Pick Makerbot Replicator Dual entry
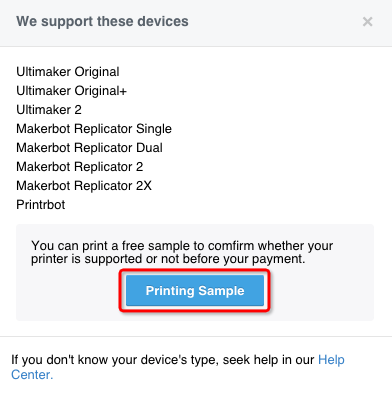Viewport: 392px width, 394px height. click(89, 148)
